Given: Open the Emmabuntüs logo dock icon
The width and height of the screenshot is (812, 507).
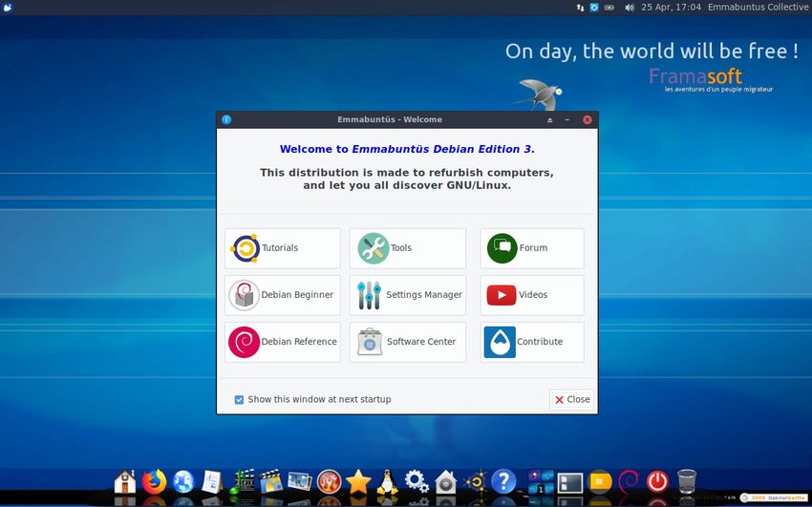Looking at the screenshot, I should (475, 481).
